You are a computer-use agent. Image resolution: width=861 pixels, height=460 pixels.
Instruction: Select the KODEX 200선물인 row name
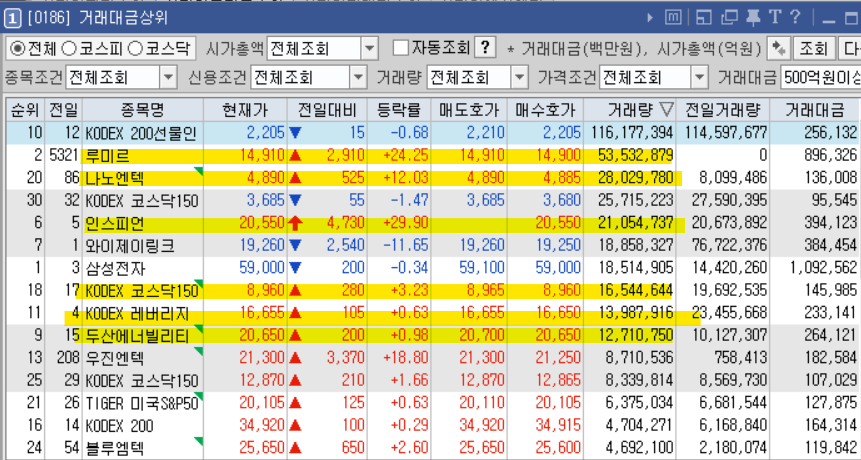point(141,133)
